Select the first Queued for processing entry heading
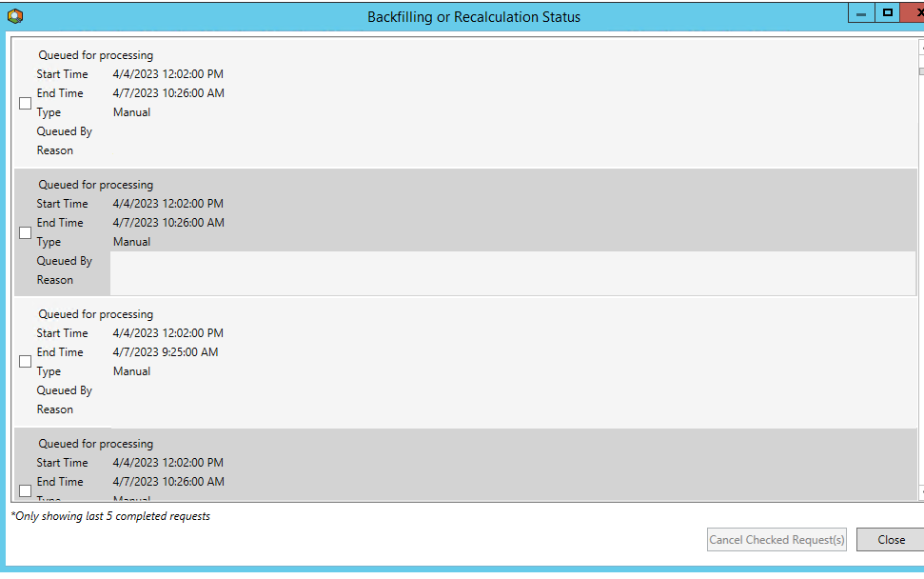This screenshot has width=924, height=579. pyautogui.click(x=95, y=55)
